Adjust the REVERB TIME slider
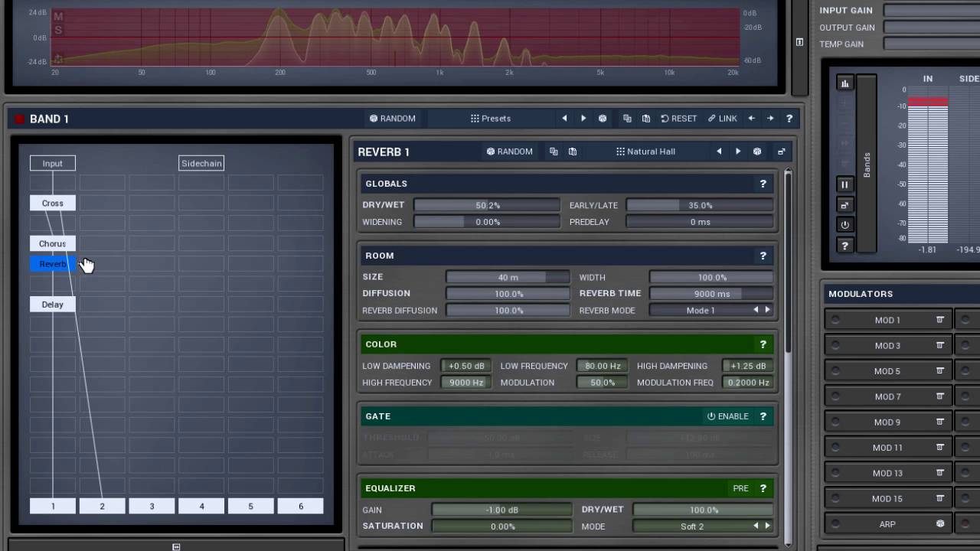 (711, 294)
